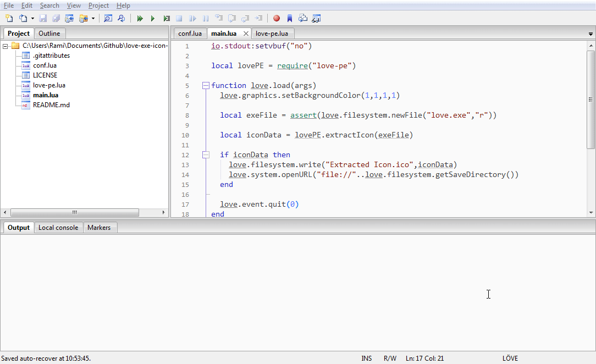Click the Find magnifier toolbar icon
This screenshot has height=364, width=596.
[x=108, y=18]
